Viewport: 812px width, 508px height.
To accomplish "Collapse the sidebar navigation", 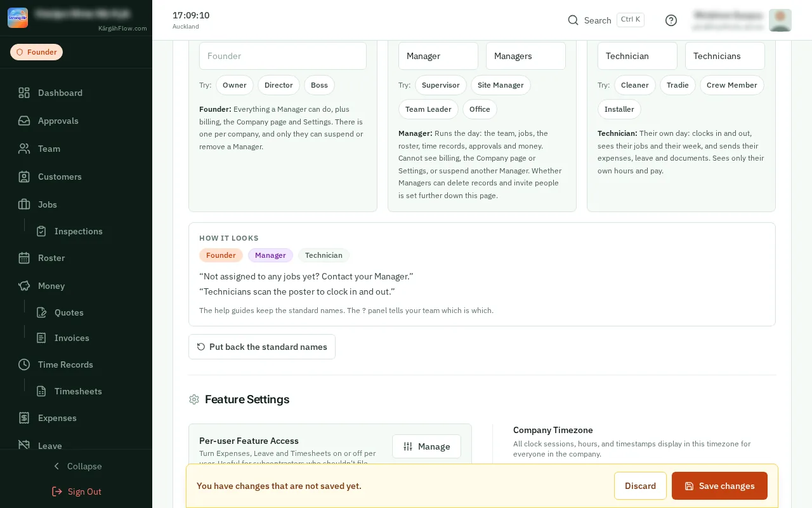I will [76, 466].
